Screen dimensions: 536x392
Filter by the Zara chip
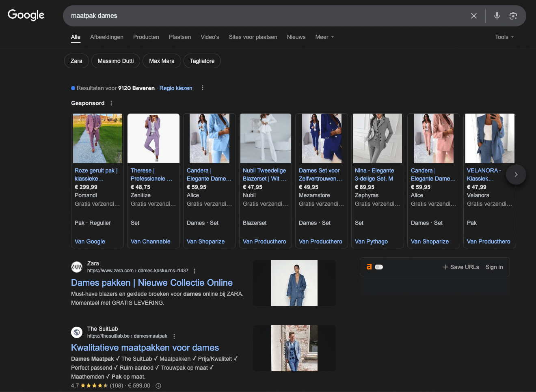[x=76, y=61]
